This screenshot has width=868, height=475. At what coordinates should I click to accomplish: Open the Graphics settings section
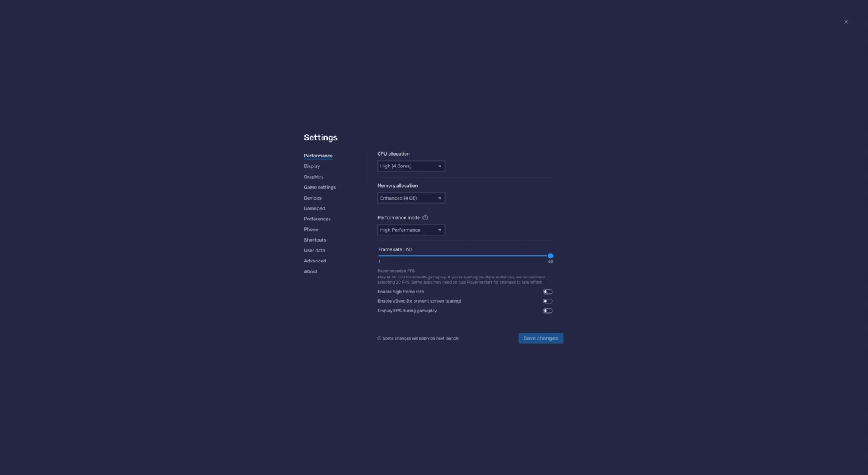tap(314, 177)
